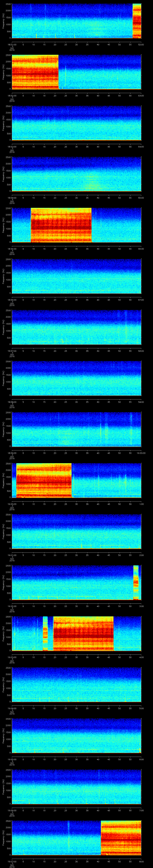The image size is (153, 868).
Task: Click the 18:57:00 time axis label
Action: pos(12,351)
